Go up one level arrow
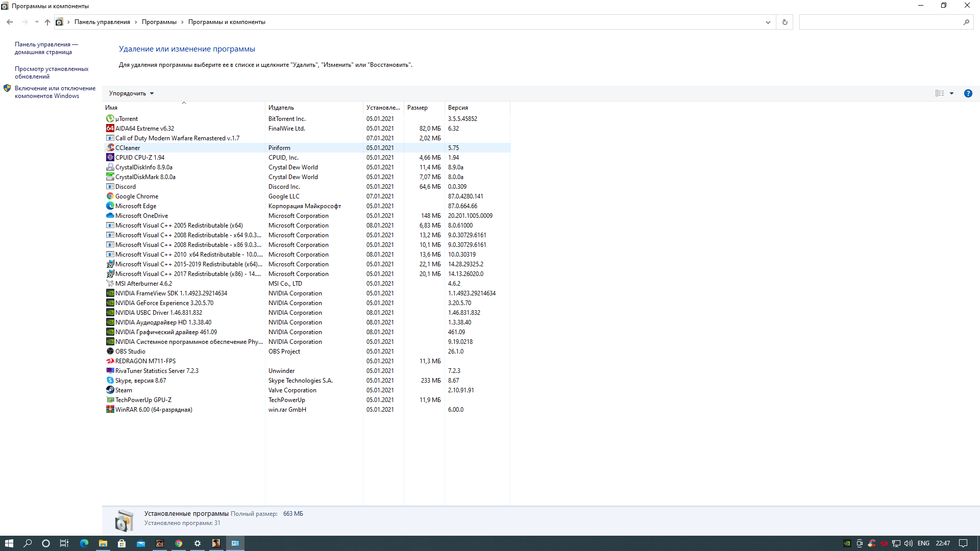 pyautogui.click(x=47, y=22)
